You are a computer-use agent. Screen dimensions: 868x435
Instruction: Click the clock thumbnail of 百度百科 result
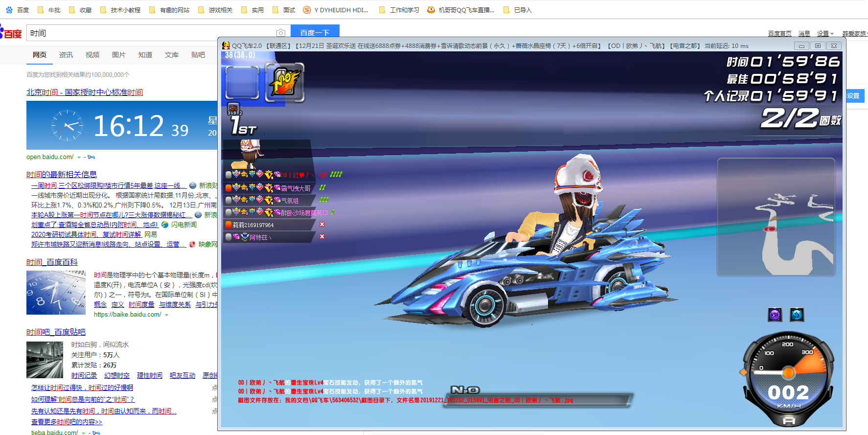(56, 293)
